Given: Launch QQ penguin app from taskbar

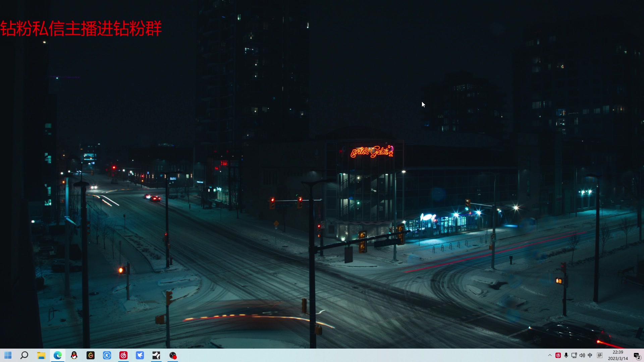Looking at the screenshot, I should point(74,355).
